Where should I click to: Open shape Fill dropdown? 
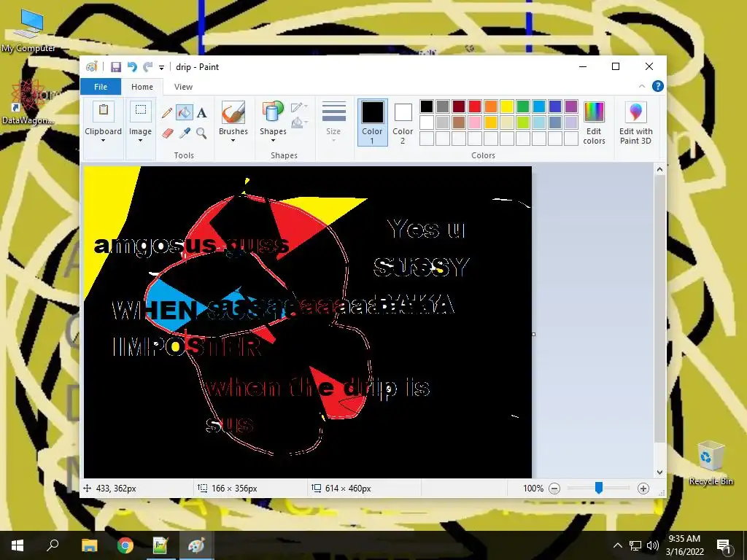pyautogui.click(x=299, y=122)
